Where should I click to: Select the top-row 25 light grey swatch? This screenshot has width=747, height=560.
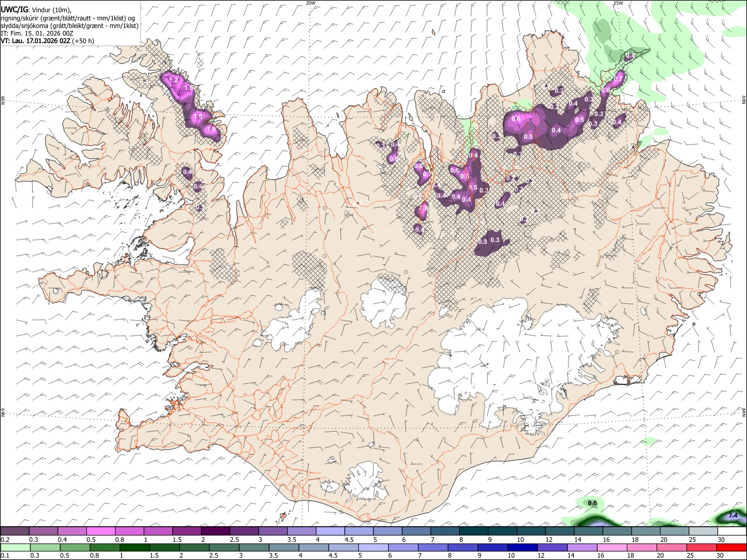[x=704, y=531]
